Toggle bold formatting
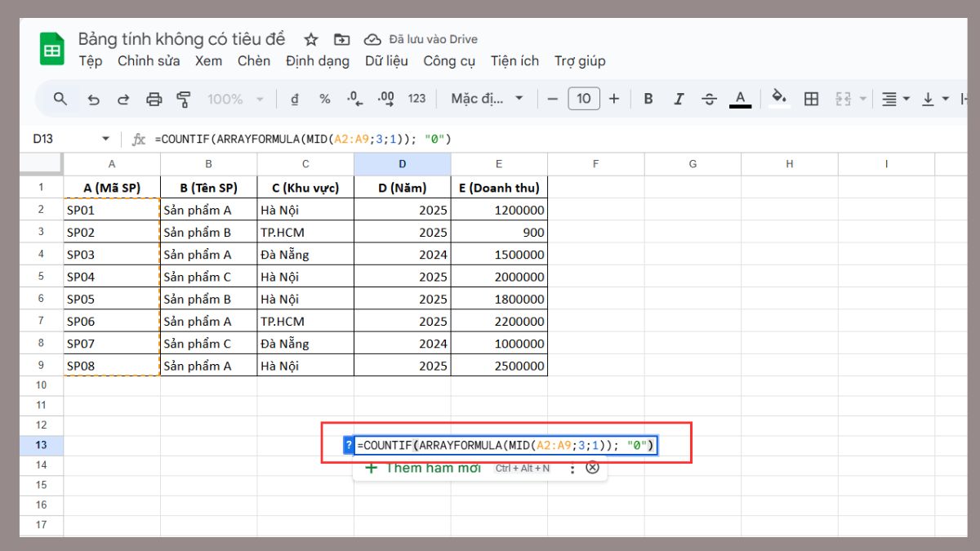Image resolution: width=980 pixels, height=551 pixels. (x=648, y=99)
